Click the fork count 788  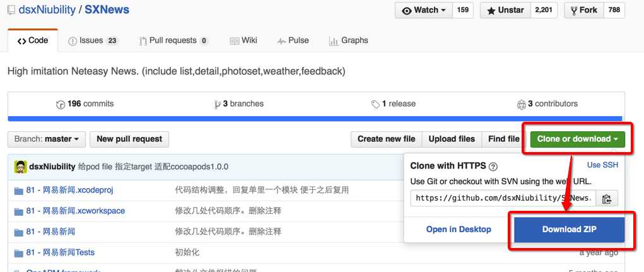614,10
